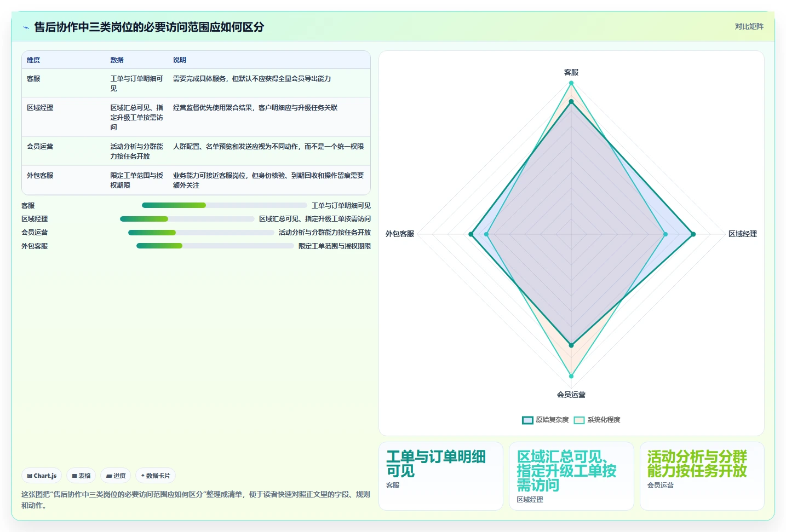Click the 对比矩阵 label in header

click(749, 26)
